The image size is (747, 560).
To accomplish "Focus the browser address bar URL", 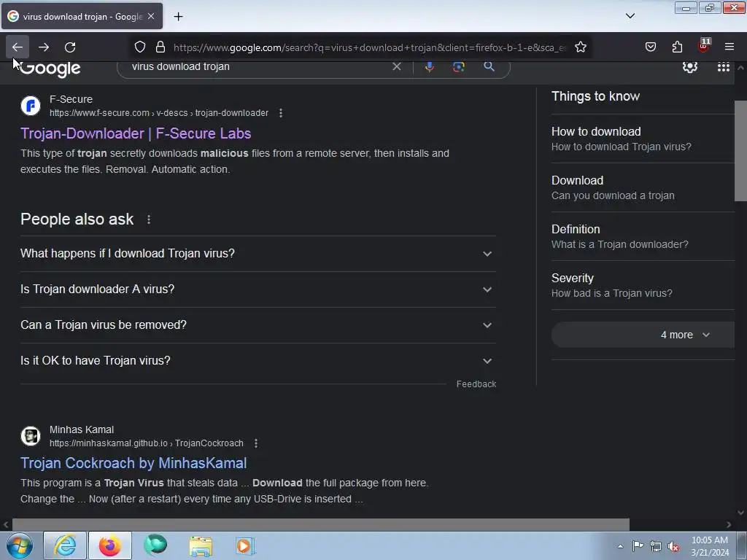I will click(x=370, y=47).
